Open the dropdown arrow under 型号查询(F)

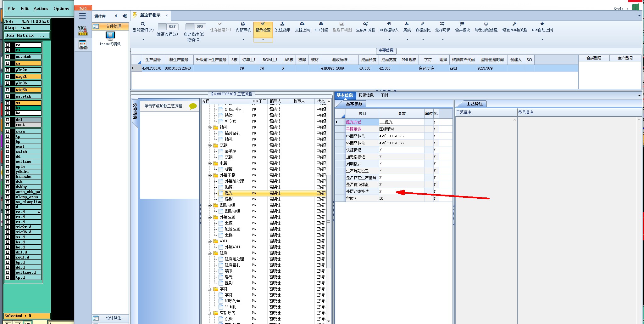tap(143, 40)
